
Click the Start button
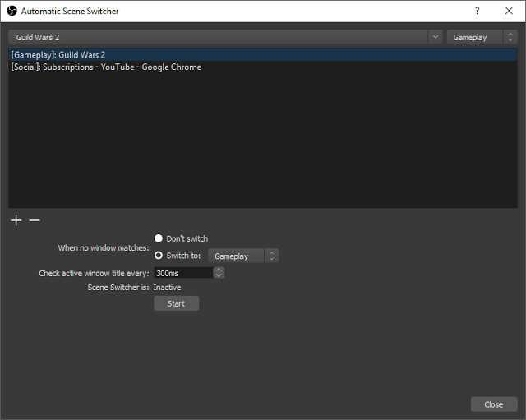click(176, 303)
